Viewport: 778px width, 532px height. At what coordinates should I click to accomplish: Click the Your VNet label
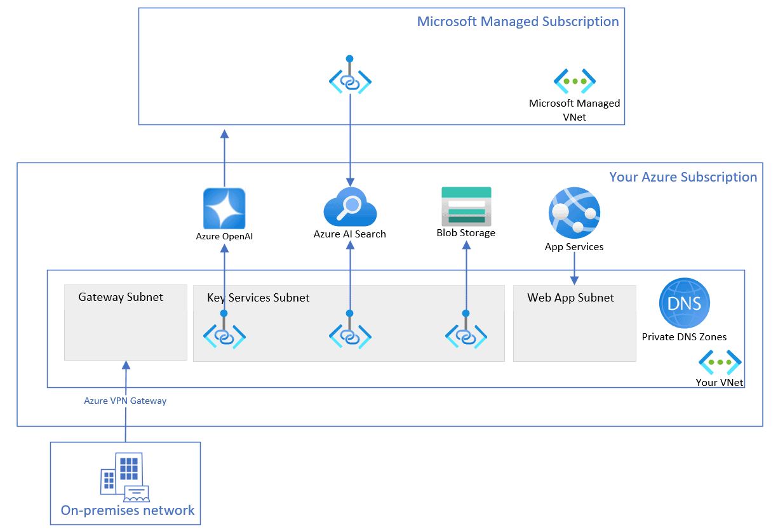pyautogui.click(x=720, y=383)
